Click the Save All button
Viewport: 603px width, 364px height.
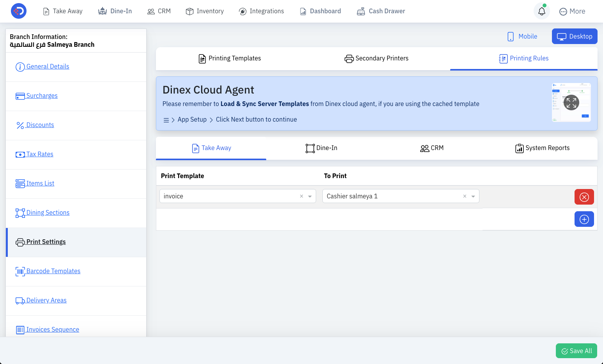576,351
